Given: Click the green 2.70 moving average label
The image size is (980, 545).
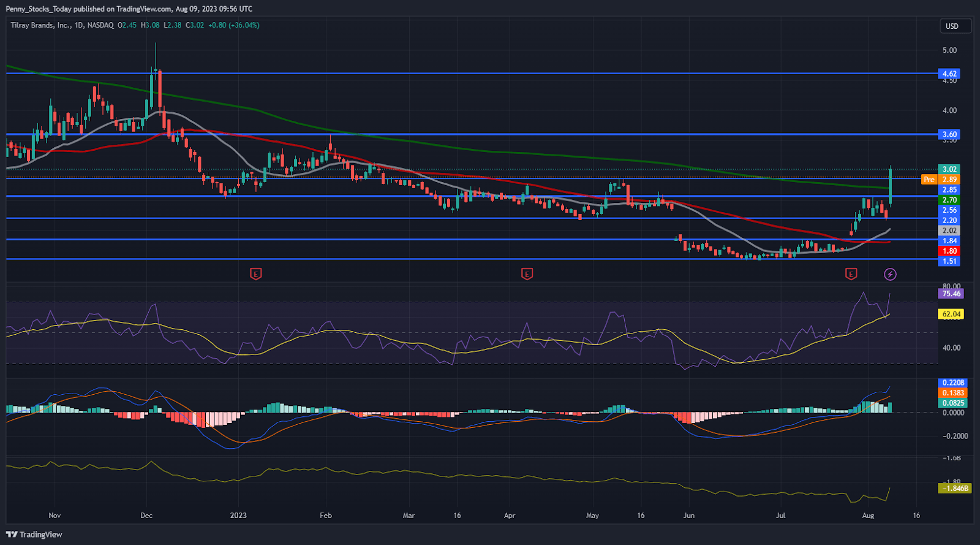Looking at the screenshot, I should [949, 200].
